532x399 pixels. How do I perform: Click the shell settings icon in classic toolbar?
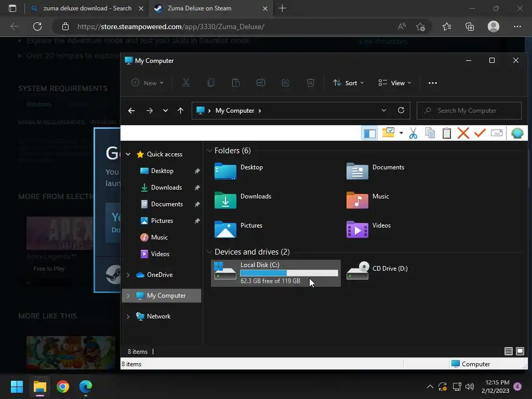pos(517,133)
